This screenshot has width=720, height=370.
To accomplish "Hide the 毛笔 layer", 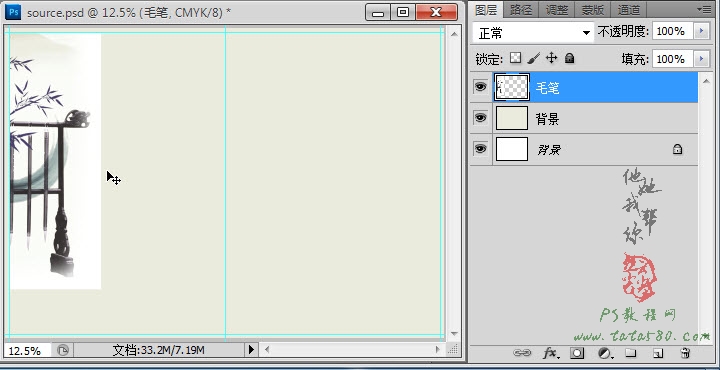I will tap(480, 86).
